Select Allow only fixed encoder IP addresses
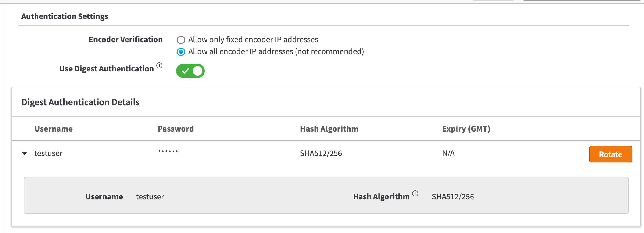 [x=181, y=40]
